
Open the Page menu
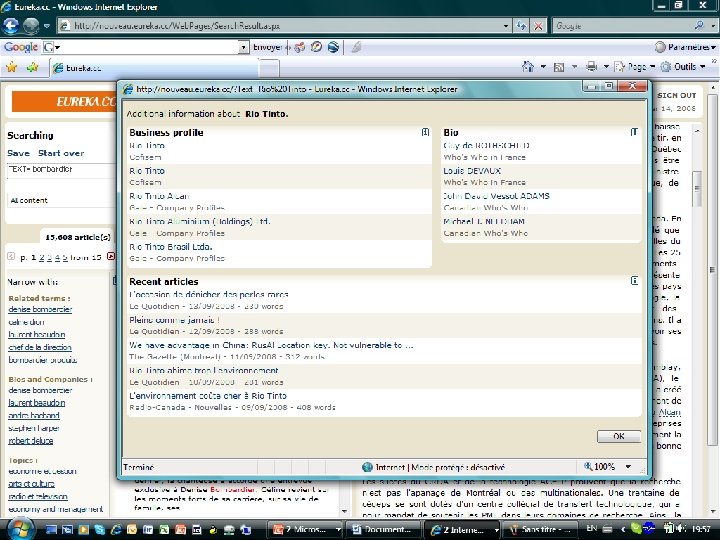pyautogui.click(x=634, y=67)
